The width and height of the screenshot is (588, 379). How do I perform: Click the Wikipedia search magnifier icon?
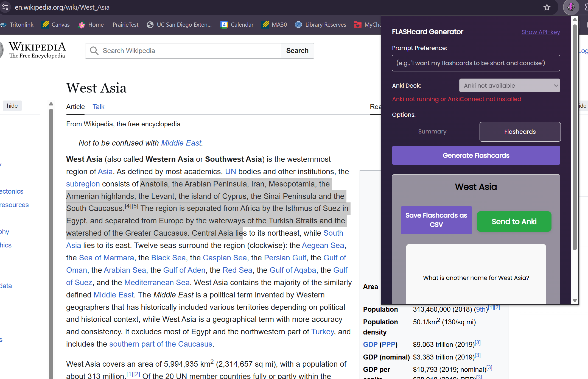[x=94, y=51]
